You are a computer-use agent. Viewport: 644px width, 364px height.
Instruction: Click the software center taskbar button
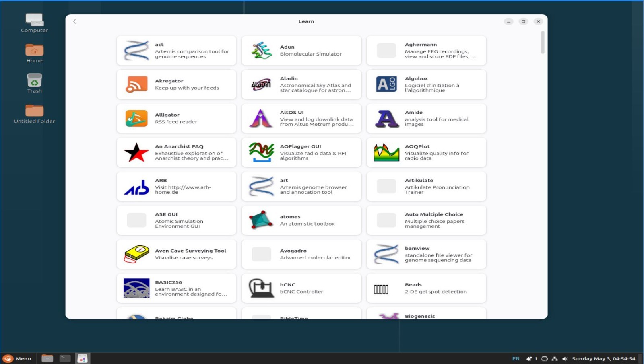[83, 358]
